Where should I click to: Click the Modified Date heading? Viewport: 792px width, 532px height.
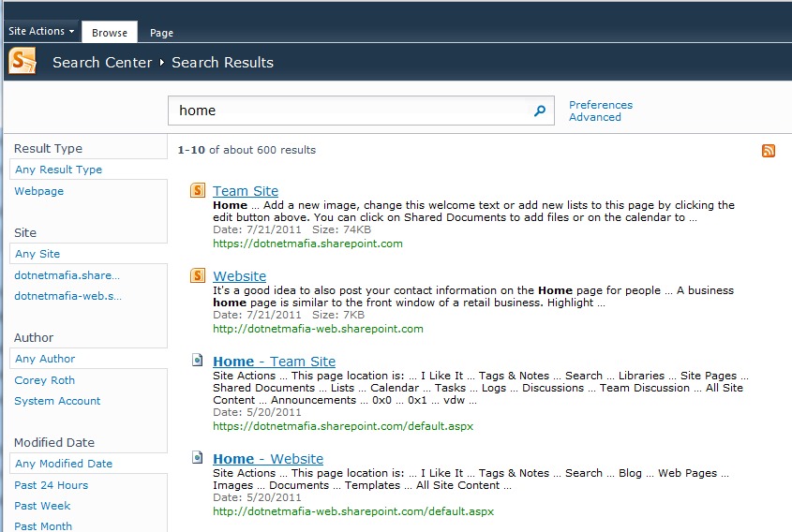tap(54, 443)
